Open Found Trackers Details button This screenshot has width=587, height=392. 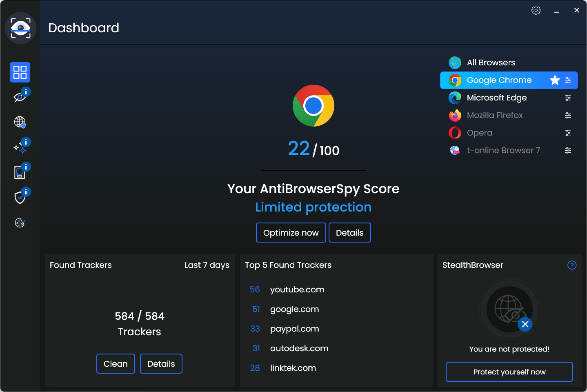coord(161,363)
